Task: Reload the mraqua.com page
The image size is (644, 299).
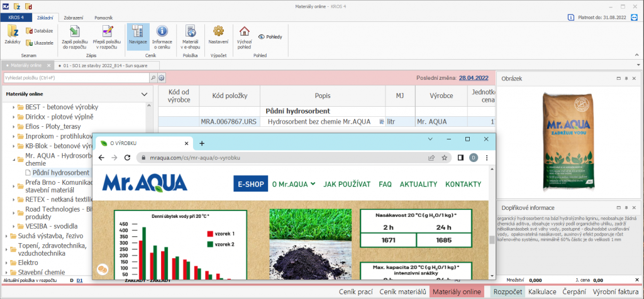Action: [x=128, y=158]
